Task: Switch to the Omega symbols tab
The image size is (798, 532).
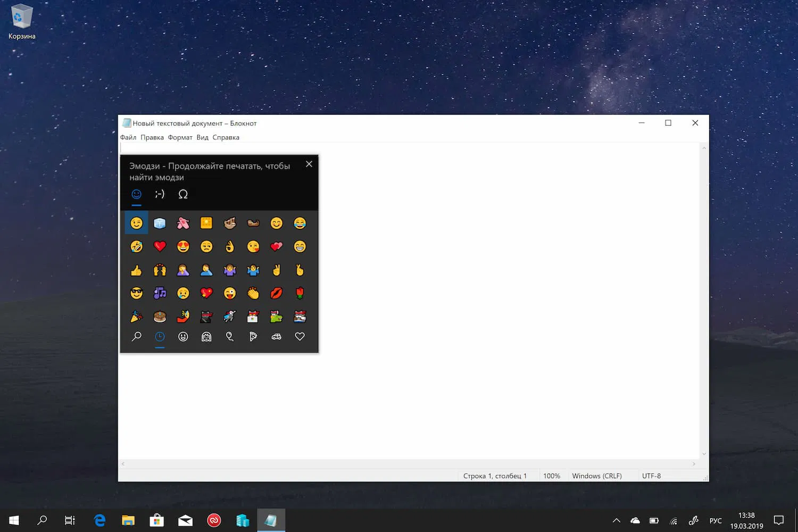Action: coord(183,194)
